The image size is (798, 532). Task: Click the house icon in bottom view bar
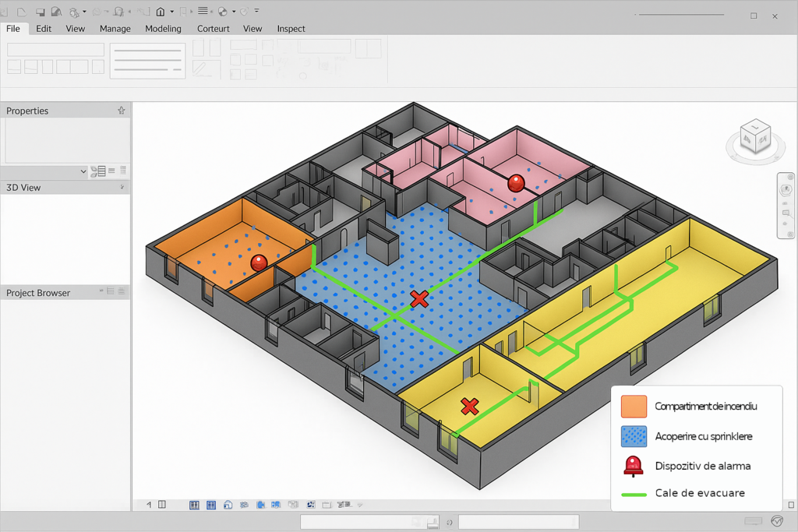(228, 505)
